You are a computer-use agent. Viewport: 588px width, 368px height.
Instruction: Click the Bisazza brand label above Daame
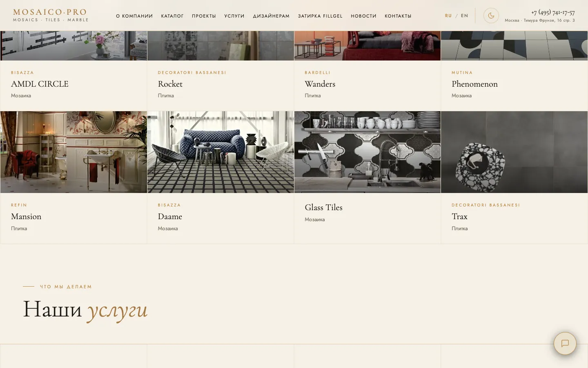coord(169,205)
